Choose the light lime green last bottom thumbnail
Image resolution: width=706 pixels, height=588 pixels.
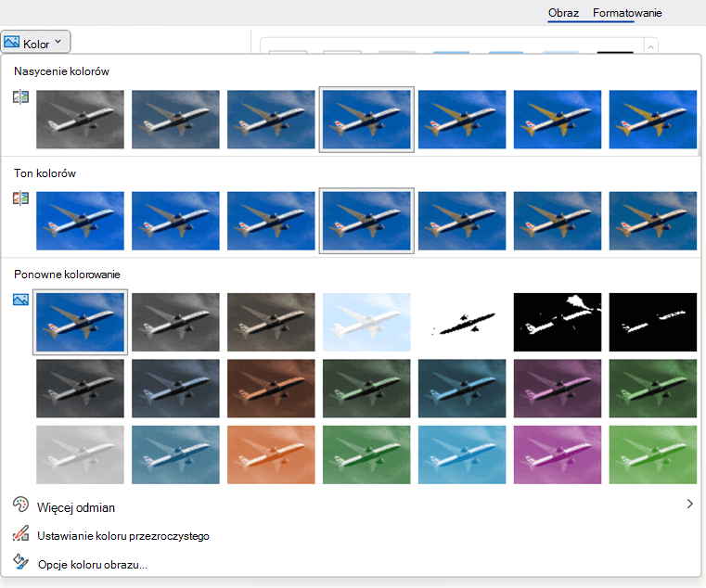[653, 454]
